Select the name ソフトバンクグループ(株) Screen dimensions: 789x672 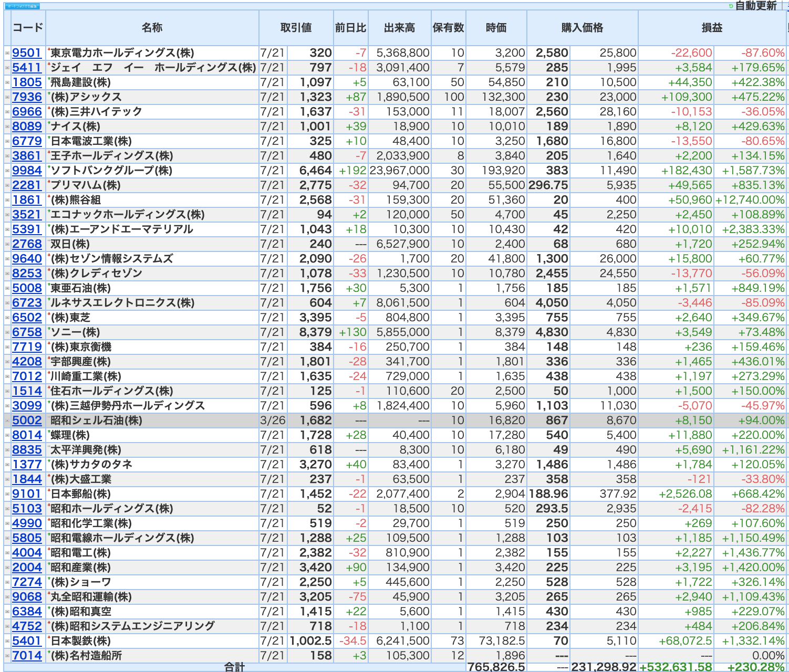(111, 171)
